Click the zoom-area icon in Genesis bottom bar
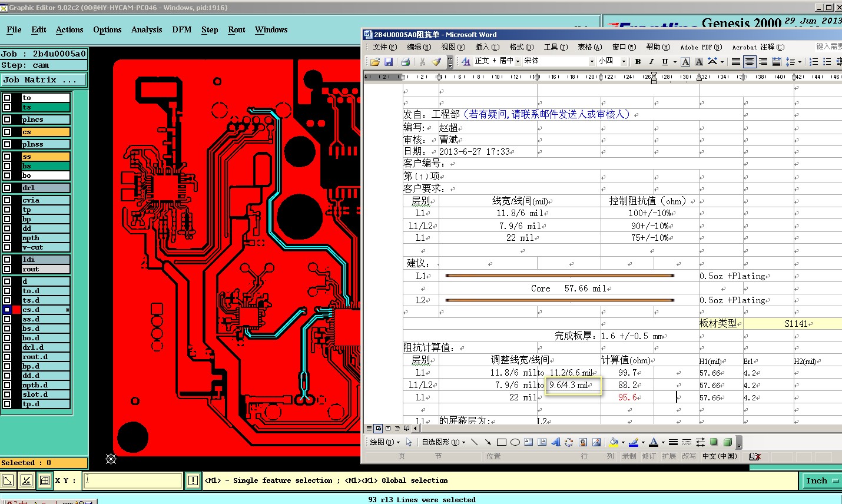Viewport: 842px width, 504px height. [x=8, y=480]
